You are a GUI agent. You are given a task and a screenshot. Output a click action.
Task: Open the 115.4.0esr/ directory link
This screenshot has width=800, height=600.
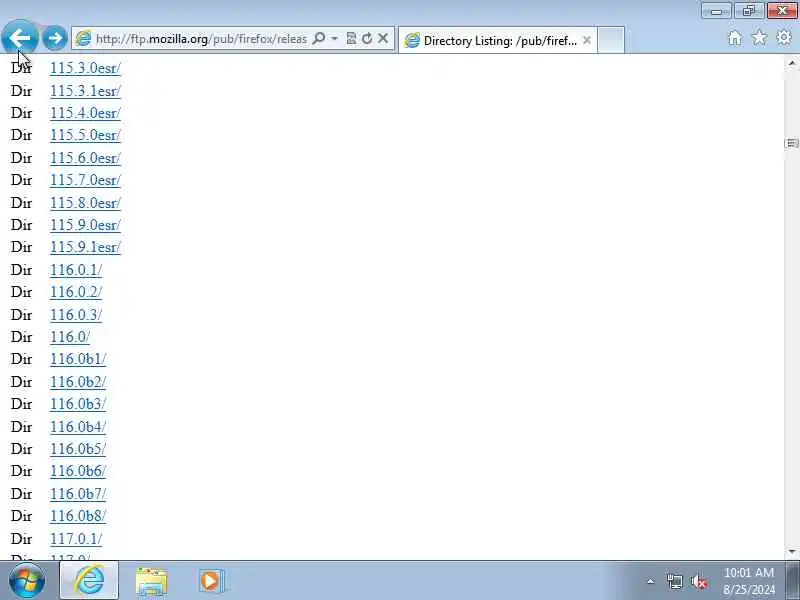tap(85, 113)
